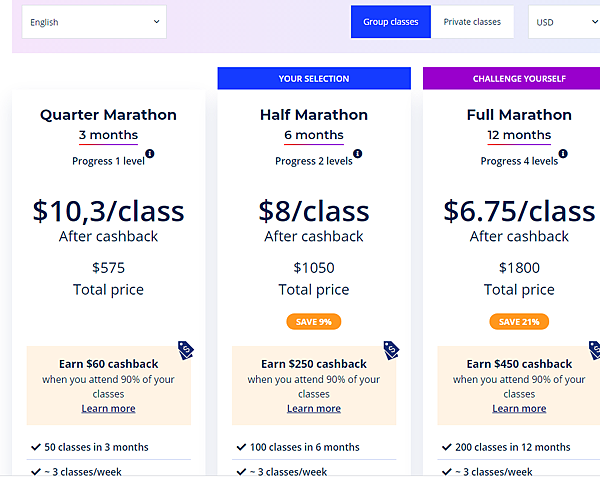
Task: Click info icon beside Progress 2 levels
Action: click(358, 154)
